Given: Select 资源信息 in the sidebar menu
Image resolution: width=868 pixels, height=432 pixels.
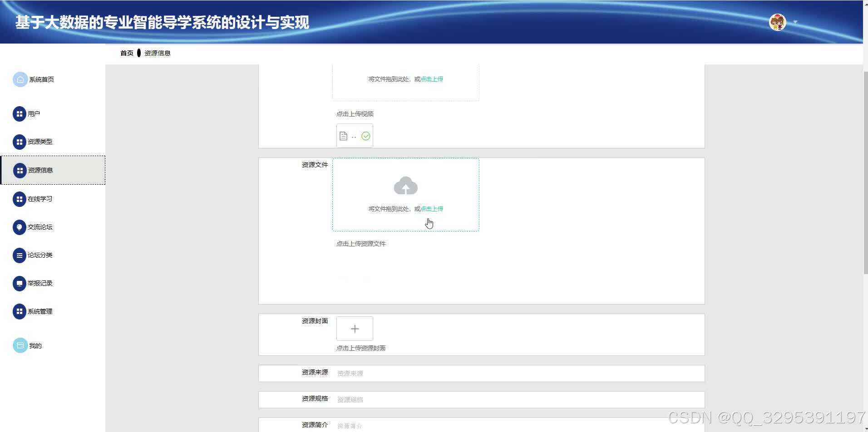Looking at the screenshot, I should tap(40, 170).
